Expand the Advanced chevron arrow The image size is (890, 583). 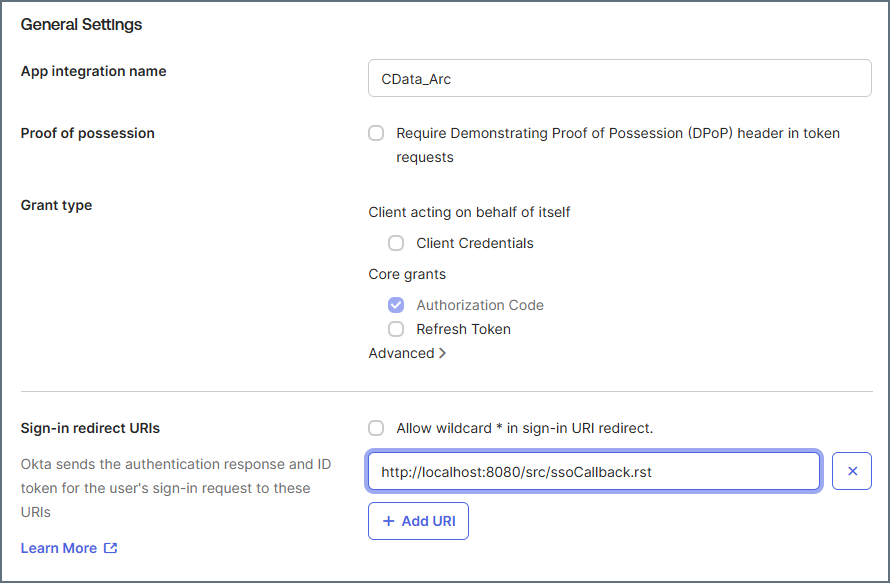(442, 353)
